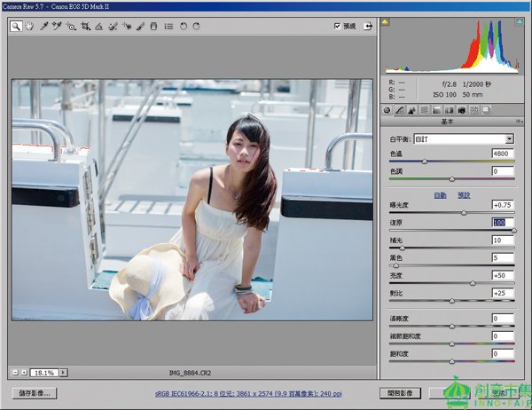Click the 飽和度 saturation value field
The height and width of the screenshot is (410, 532).
click(503, 354)
